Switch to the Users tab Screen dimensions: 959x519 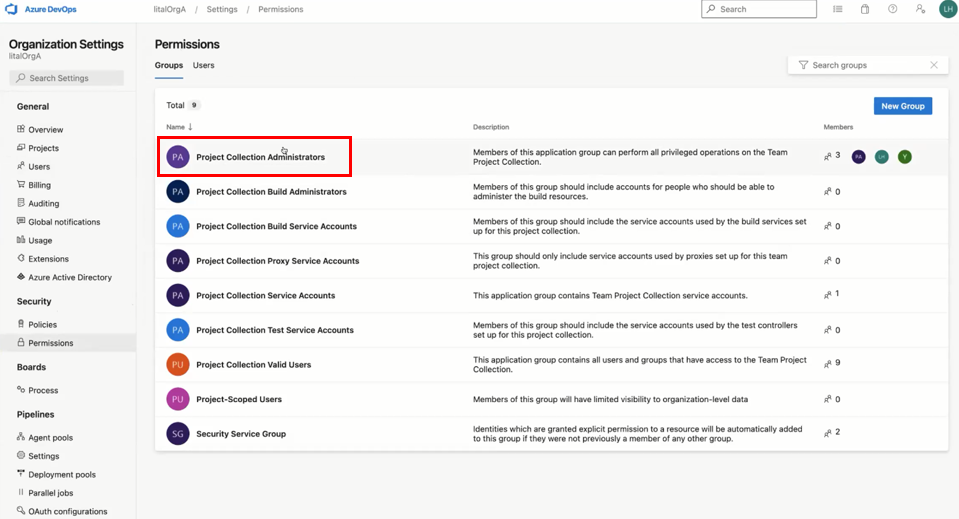204,65
